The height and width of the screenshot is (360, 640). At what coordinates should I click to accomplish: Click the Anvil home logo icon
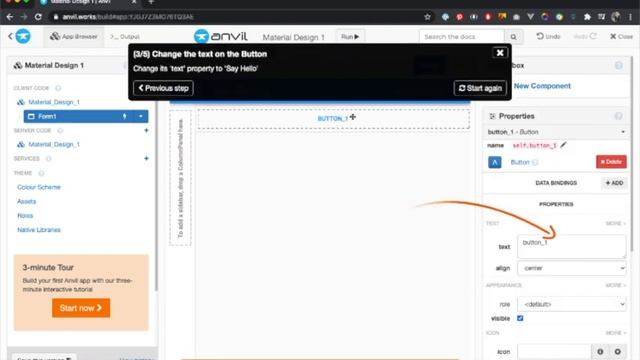[x=23, y=36]
